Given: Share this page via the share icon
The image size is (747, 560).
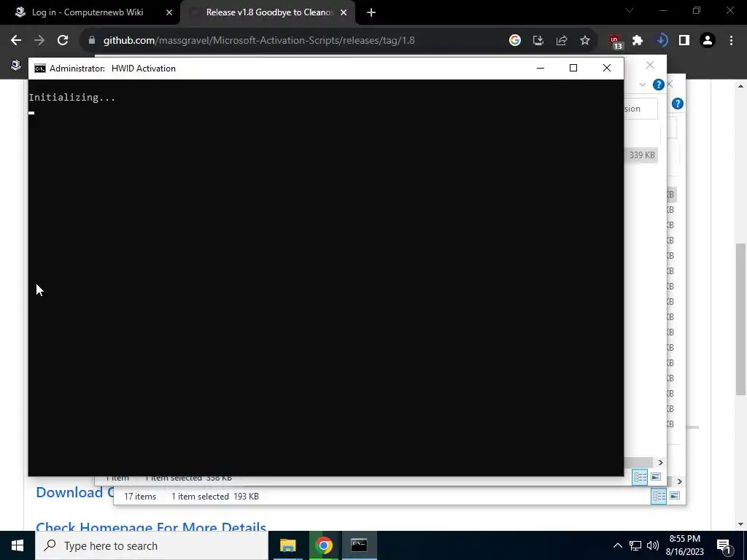Looking at the screenshot, I should pos(562,41).
